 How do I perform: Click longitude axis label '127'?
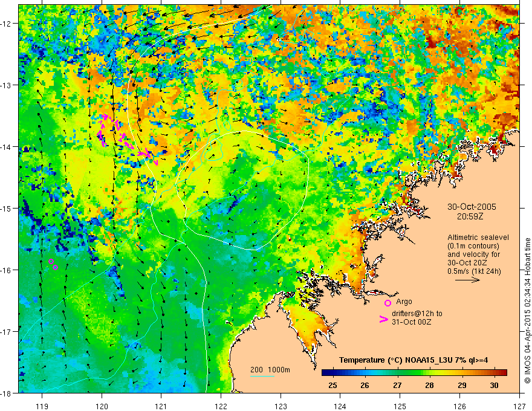[x=519, y=406]
